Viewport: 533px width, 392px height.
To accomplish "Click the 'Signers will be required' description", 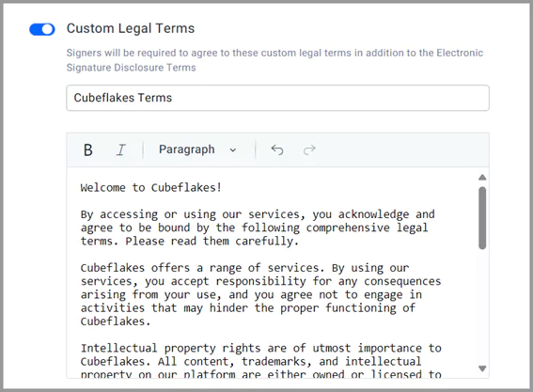I will (x=274, y=60).
